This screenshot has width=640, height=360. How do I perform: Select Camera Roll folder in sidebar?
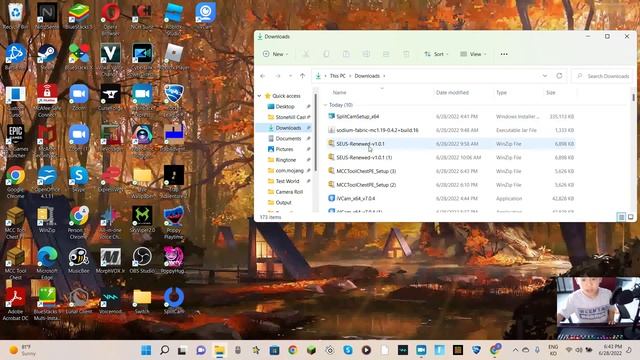coord(289,191)
